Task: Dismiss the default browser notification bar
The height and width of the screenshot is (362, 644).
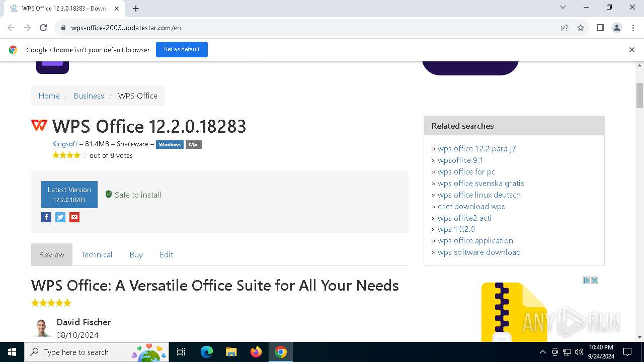Action: 632,50
